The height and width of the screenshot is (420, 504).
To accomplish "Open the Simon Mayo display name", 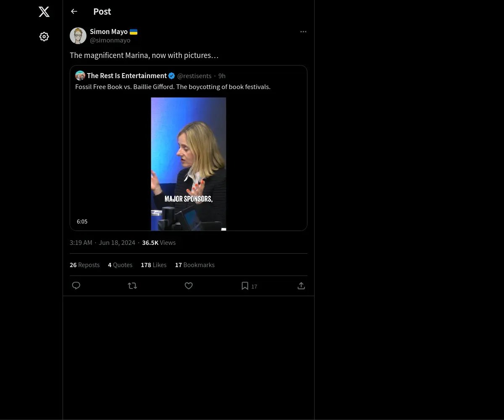I will (109, 31).
